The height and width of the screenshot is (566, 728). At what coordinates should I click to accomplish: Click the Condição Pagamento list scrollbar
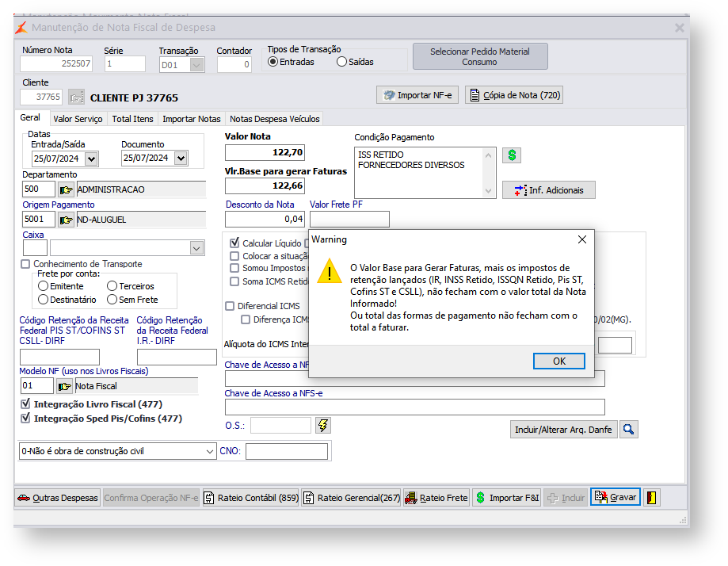click(x=490, y=172)
